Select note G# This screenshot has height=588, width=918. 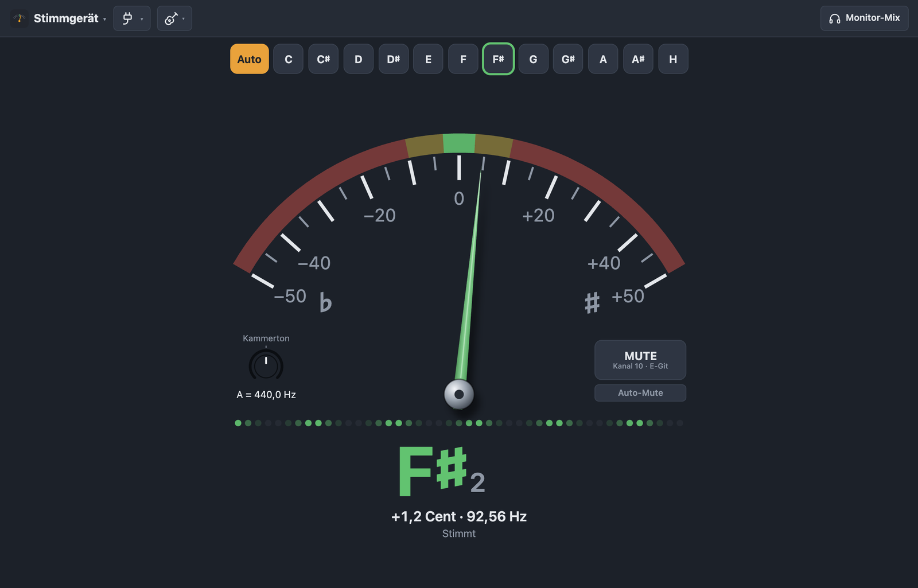click(x=568, y=59)
